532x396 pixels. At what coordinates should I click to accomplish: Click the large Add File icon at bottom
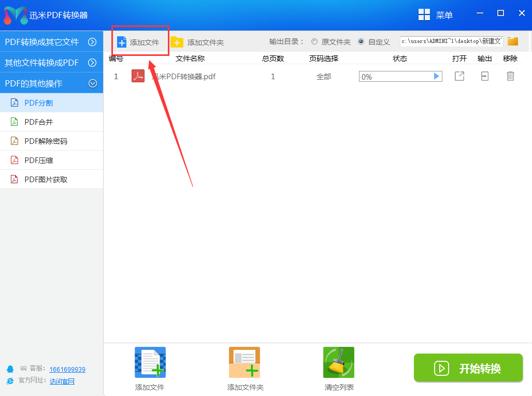pyautogui.click(x=150, y=363)
